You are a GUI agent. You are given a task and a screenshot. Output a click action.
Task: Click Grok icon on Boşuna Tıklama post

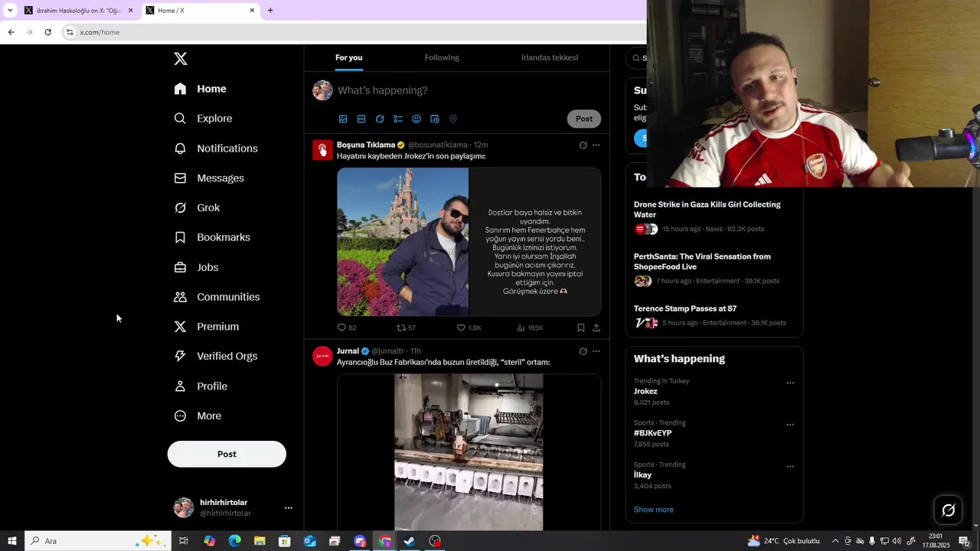pos(583,145)
